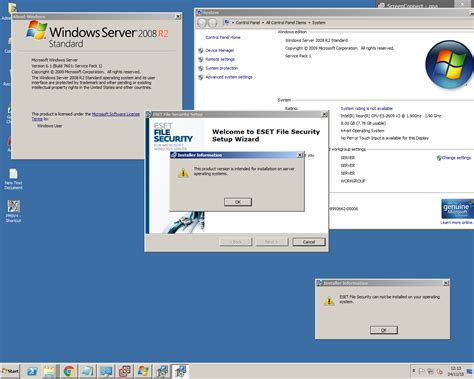Click 'Service Pack 1' text in System window
The width and height of the screenshot is (474, 379).
tap(298, 56)
